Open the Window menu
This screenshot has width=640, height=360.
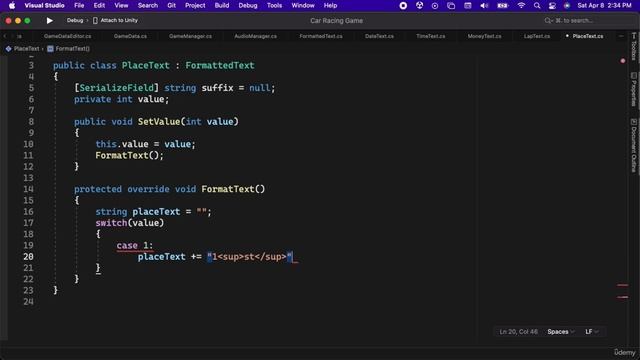pyautogui.click(x=303, y=6)
